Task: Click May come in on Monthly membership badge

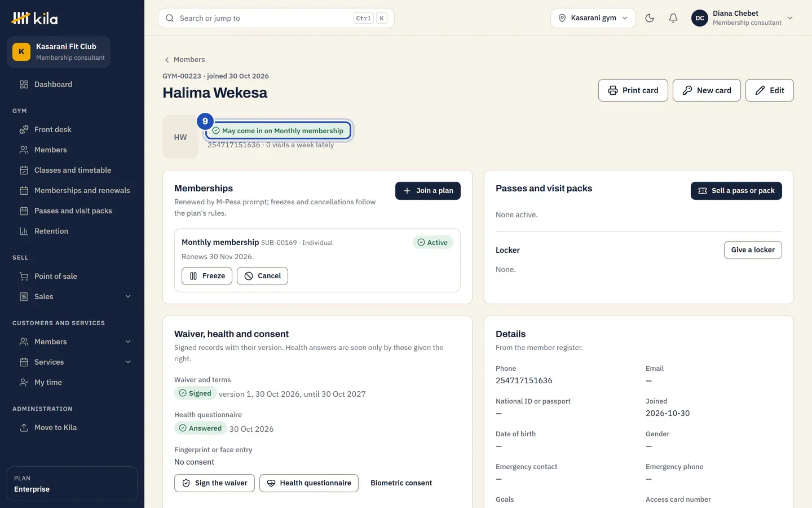Action: pos(278,130)
